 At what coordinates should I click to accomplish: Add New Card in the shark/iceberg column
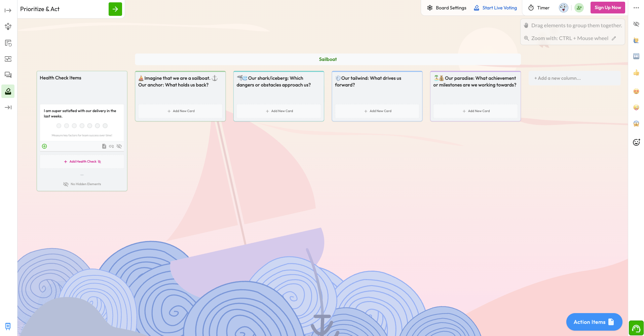pyautogui.click(x=279, y=111)
